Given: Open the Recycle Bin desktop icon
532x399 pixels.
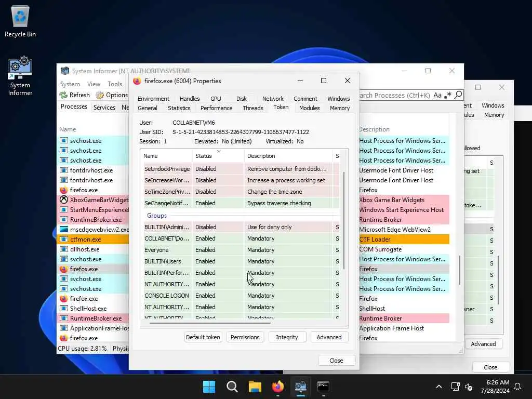Looking at the screenshot, I should coord(20,21).
